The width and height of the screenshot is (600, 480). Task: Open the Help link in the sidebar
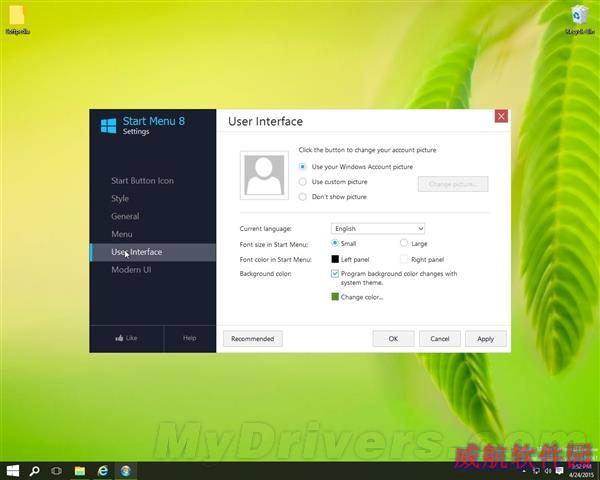coord(189,338)
